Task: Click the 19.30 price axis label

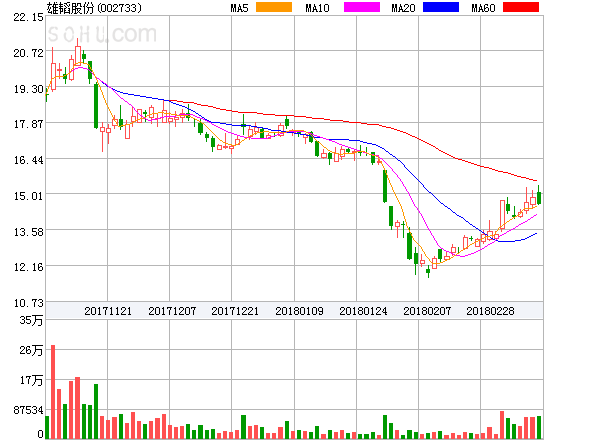Action: coord(29,89)
